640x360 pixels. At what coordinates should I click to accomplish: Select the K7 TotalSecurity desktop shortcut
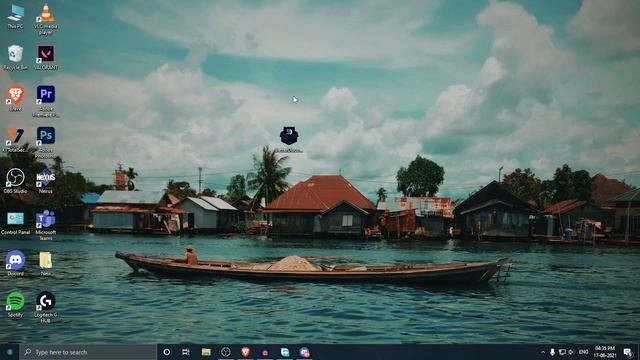click(15, 140)
